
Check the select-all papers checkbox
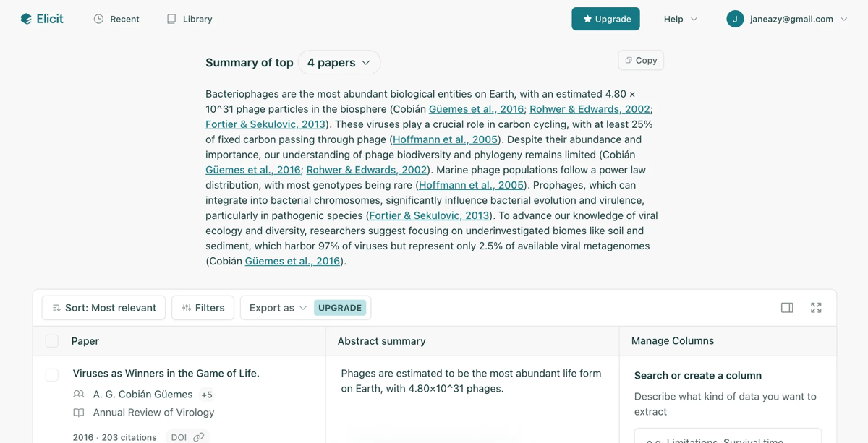pyautogui.click(x=52, y=341)
